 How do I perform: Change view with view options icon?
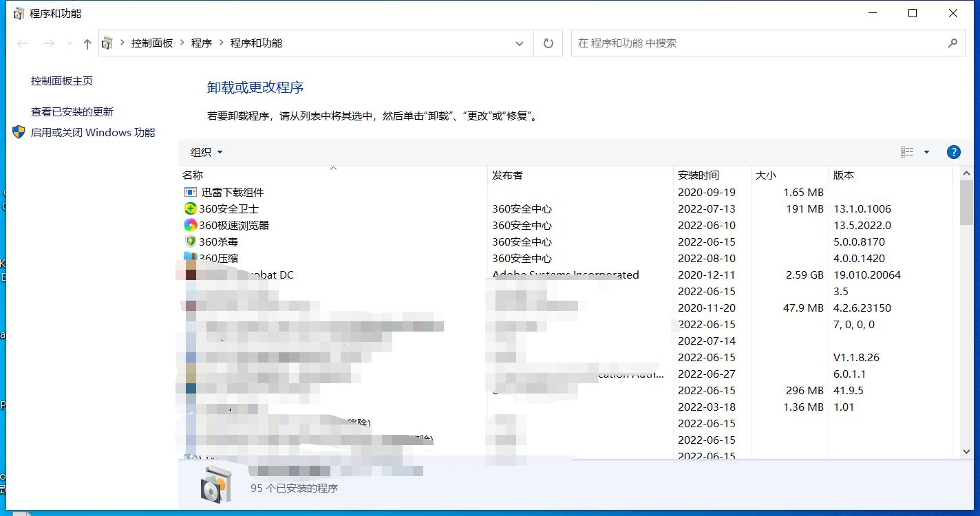pyautogui.click(x=907, y=152)
